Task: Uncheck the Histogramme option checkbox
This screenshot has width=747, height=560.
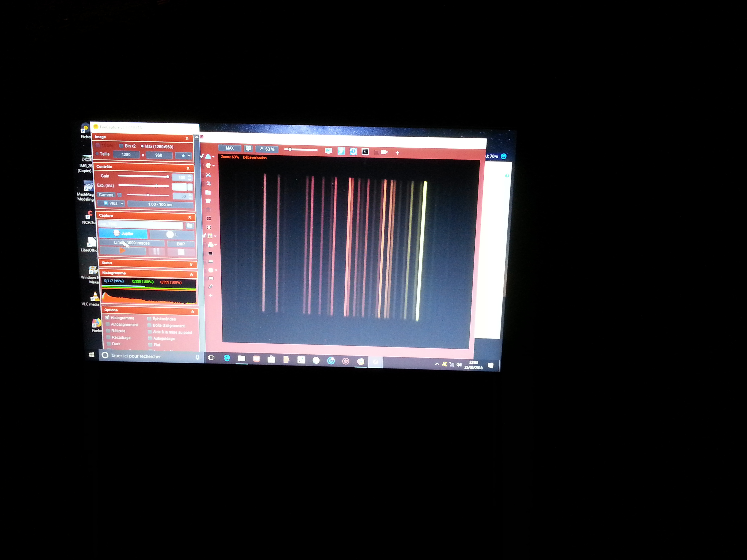Action: (107, 317)
